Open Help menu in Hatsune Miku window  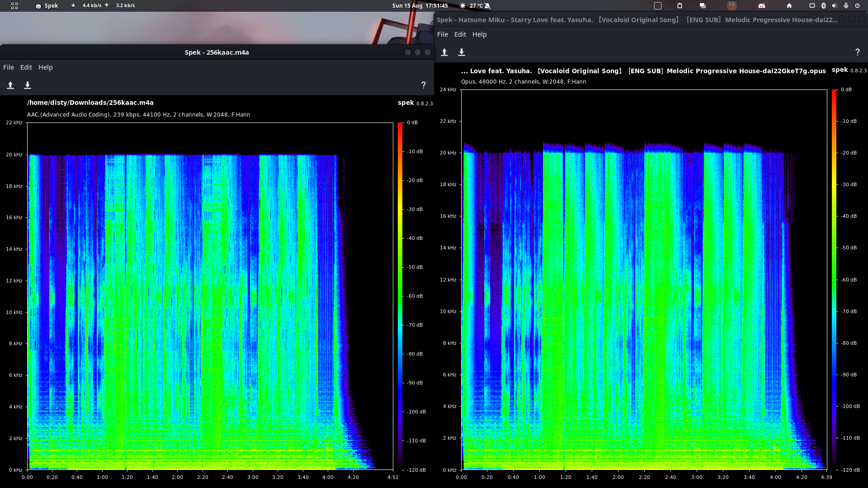(480, 34)
